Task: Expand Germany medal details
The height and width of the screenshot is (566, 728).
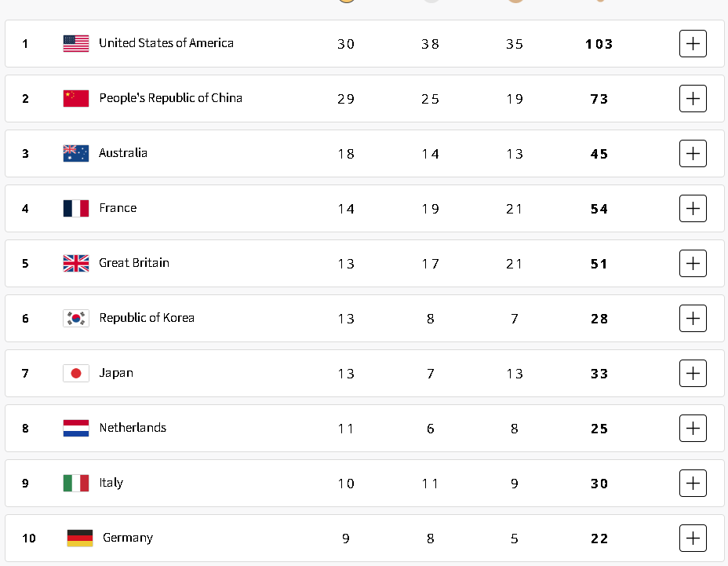Action: pos(693,538)
